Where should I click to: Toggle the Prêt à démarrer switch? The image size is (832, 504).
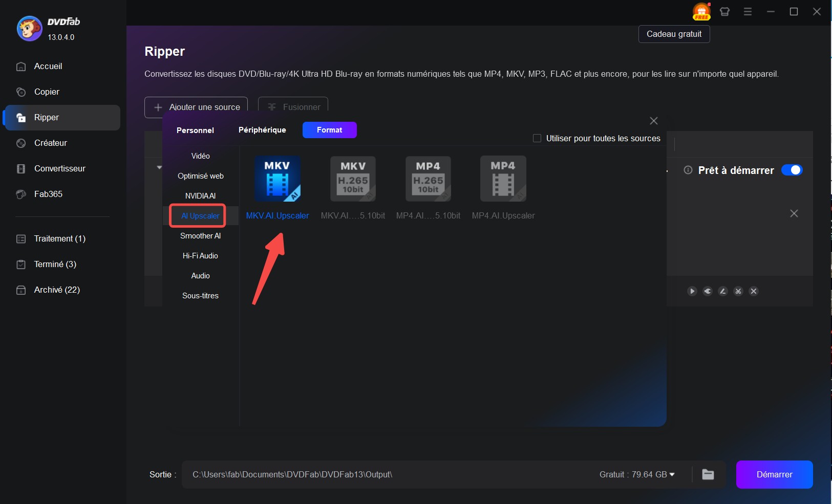pos(792,170)
